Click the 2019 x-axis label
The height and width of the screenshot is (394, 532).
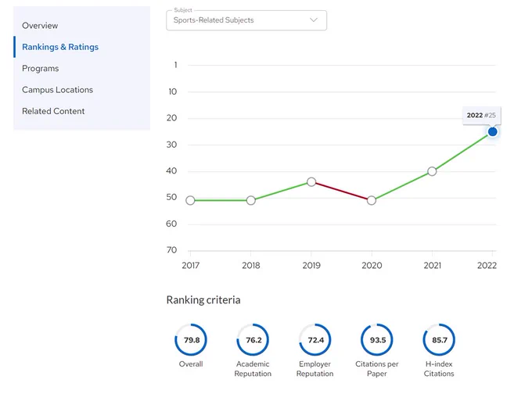[311, 265]
